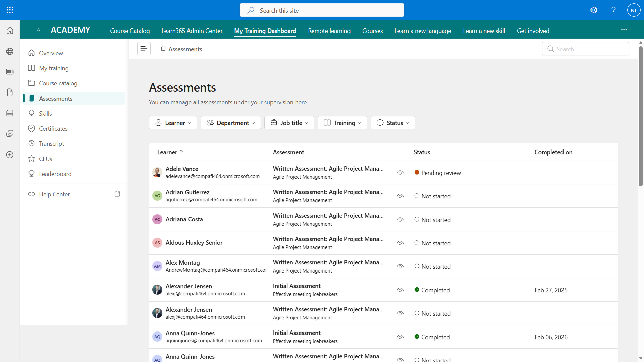
Task: Click the SharePoint home icon in left rail
Action: pyautogui.click(x=10, y=31)
